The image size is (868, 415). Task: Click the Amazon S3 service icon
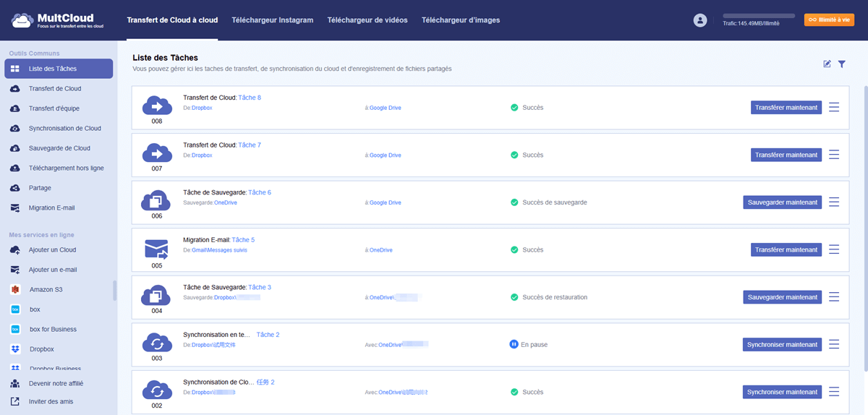coord(15,289)
